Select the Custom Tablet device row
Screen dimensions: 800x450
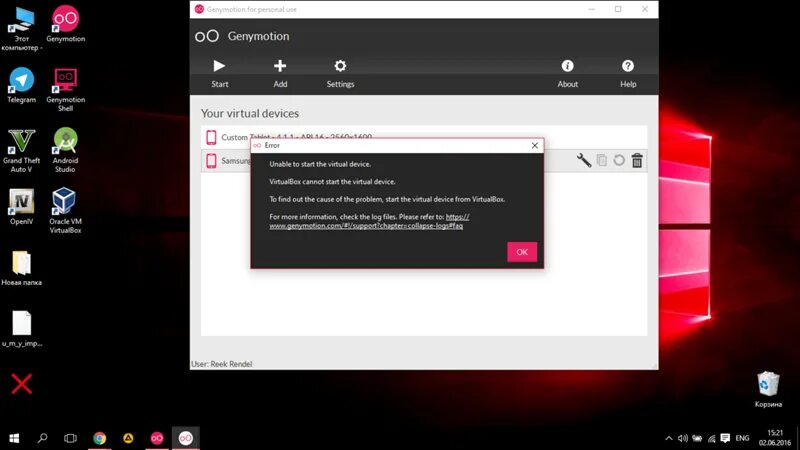[423, 137]
